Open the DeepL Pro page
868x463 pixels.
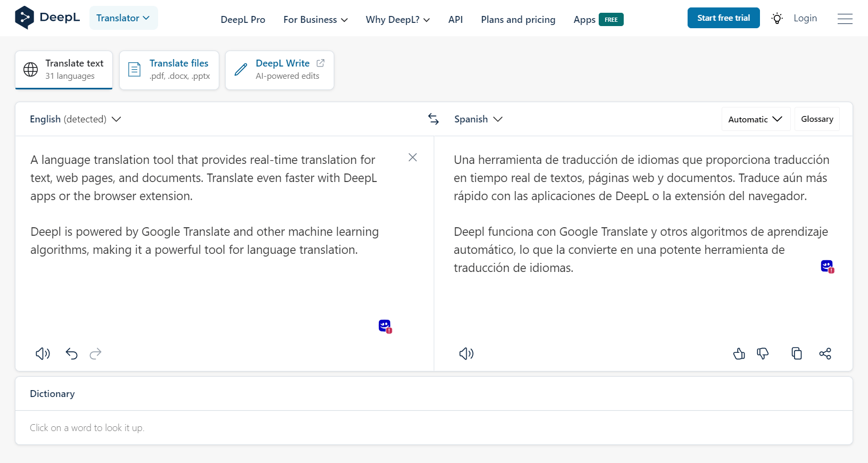click(243, 20)
